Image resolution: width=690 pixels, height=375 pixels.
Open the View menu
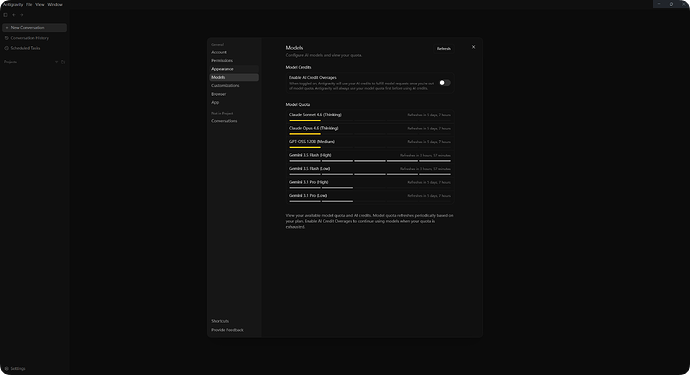click(x=40, y=4)
